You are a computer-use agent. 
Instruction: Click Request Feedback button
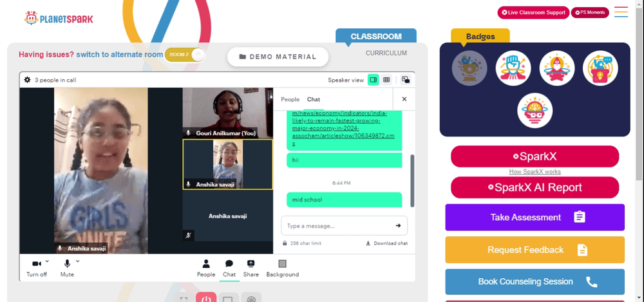tap(535, 250)
